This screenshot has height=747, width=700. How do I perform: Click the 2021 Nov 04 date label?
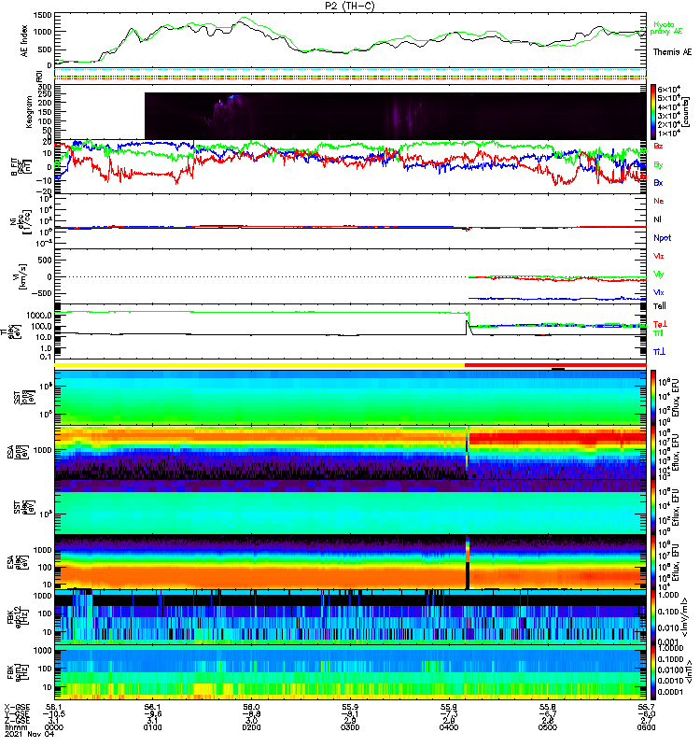click(x=30, y=734)
